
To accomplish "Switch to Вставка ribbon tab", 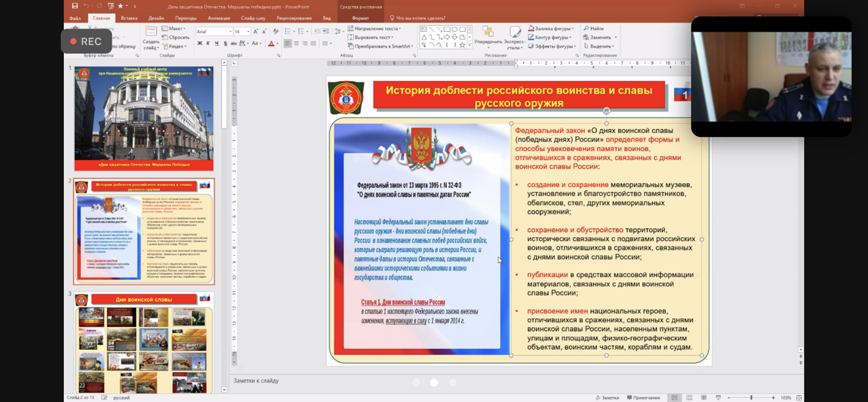I will point(129,18).
